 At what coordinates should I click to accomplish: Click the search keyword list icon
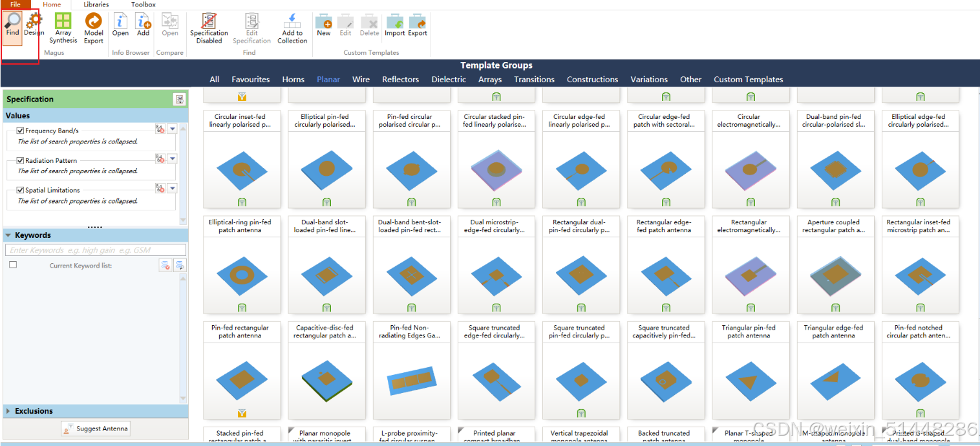point(180,266)
